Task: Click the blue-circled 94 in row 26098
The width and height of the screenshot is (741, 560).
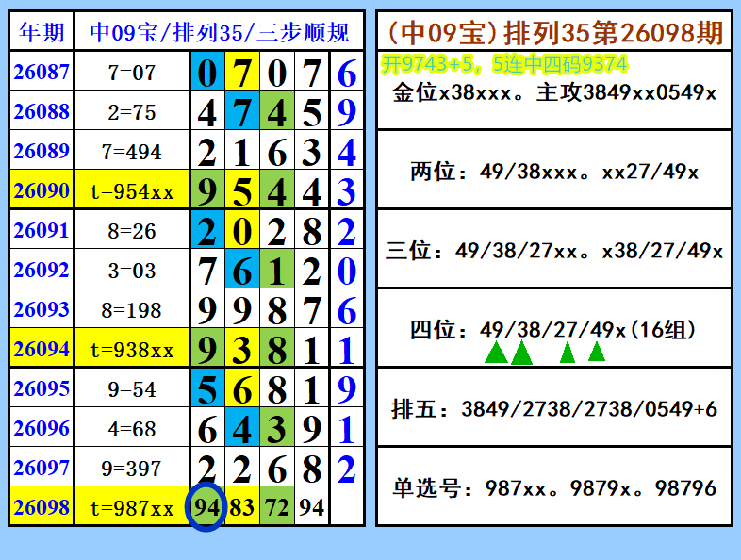Action: tap(206, 507)
